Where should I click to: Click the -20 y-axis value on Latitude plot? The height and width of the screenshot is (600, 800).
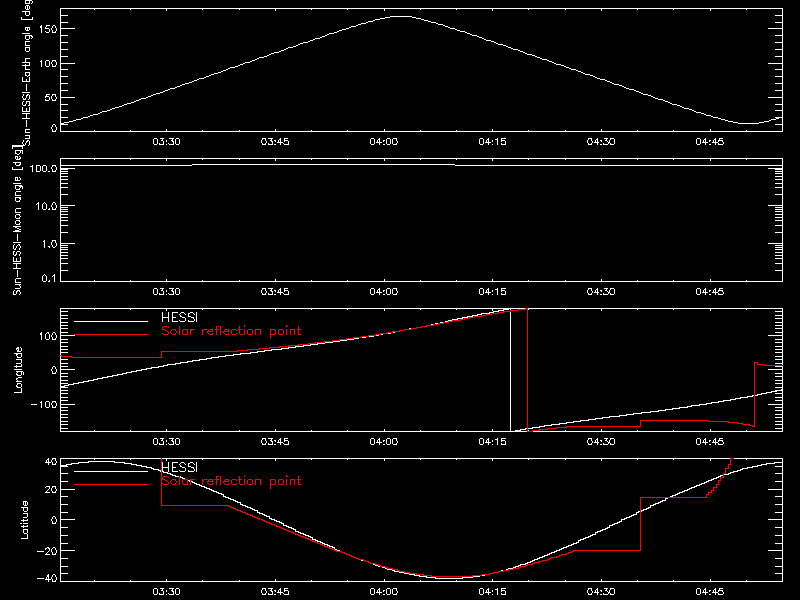click(47, 551)
